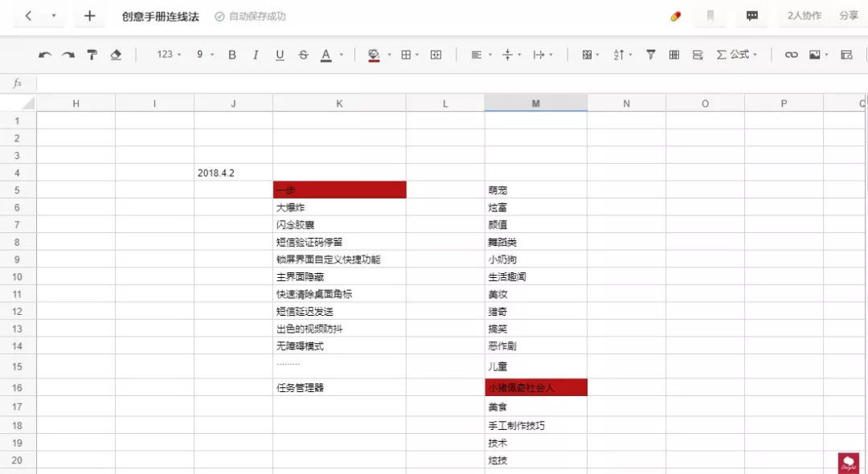Click the merge cells icon
This screenshot has width=868, height=474.
436,54
